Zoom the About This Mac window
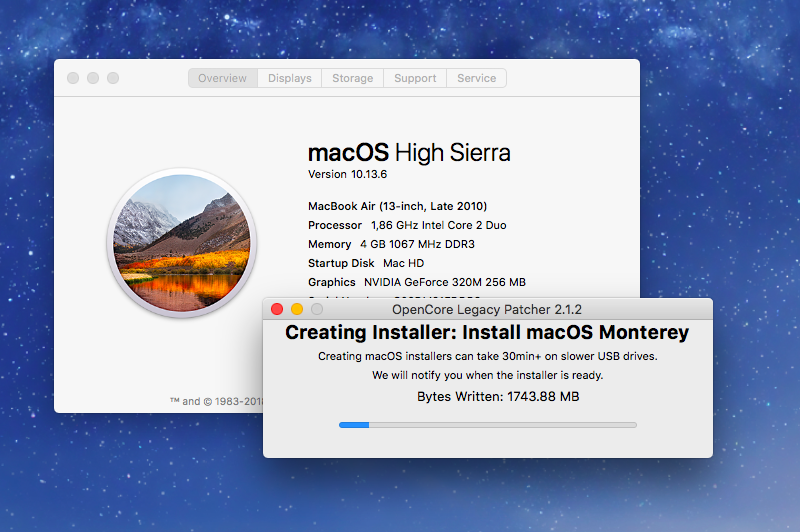Screen dimensions: 800x532 [x=113, y=78]
